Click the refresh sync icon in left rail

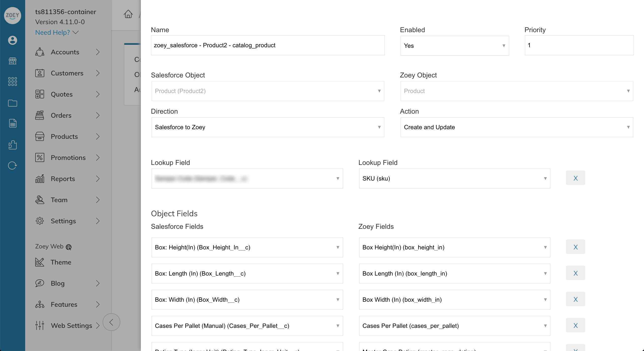tap(12, 166)
